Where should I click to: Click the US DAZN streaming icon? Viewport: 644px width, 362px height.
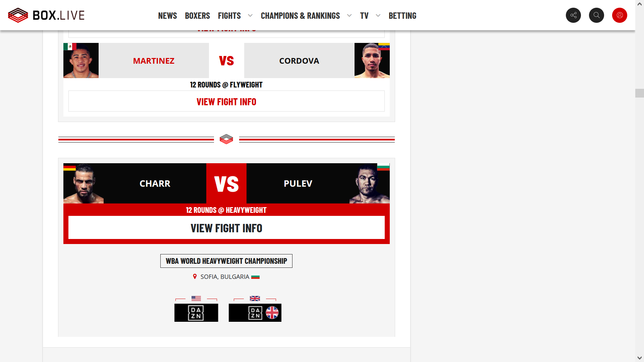tap(196, 312)
